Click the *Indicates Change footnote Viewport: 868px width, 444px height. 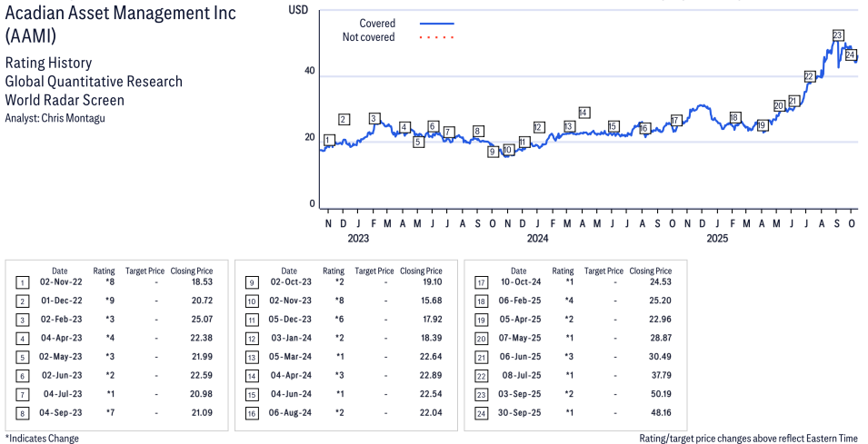coord(42,438)
